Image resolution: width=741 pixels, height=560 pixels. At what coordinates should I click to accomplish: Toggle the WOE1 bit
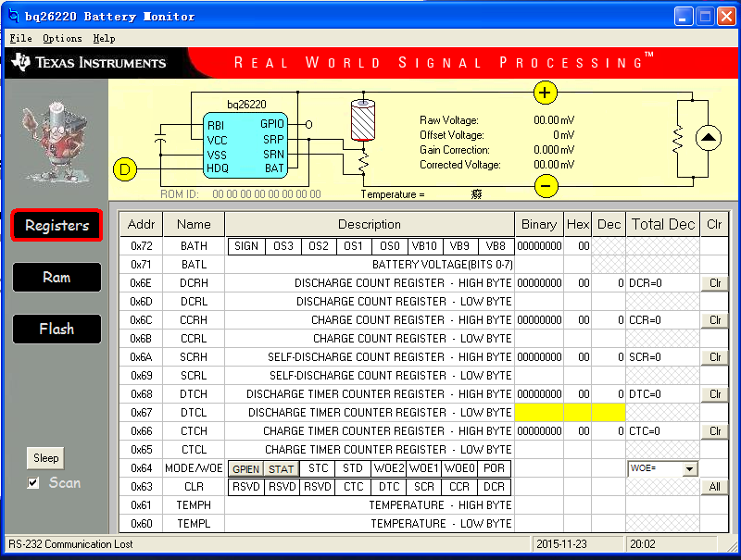click(424, 468)
